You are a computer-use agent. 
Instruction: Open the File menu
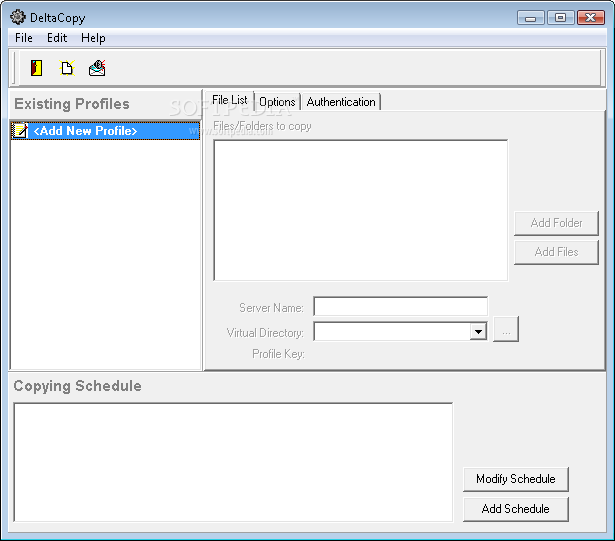pyautogui.click(x=24, y=38)
